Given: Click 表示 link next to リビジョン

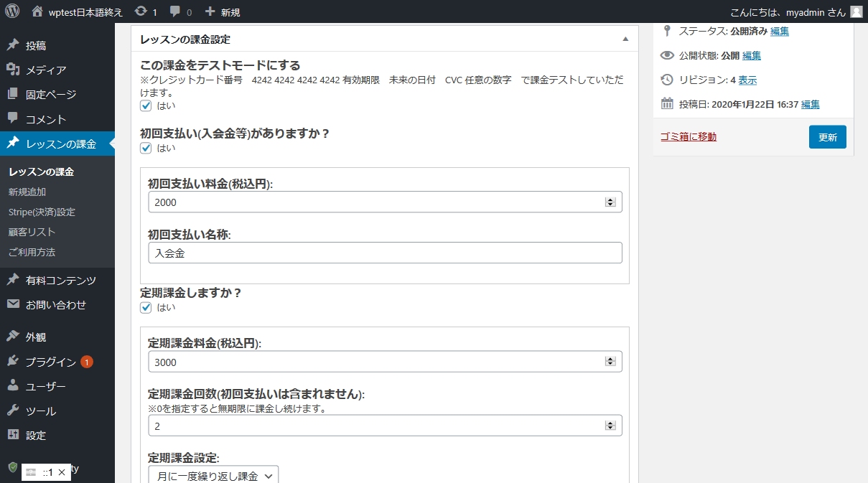Looking at the screenshot, I should [x=747, y=80].
